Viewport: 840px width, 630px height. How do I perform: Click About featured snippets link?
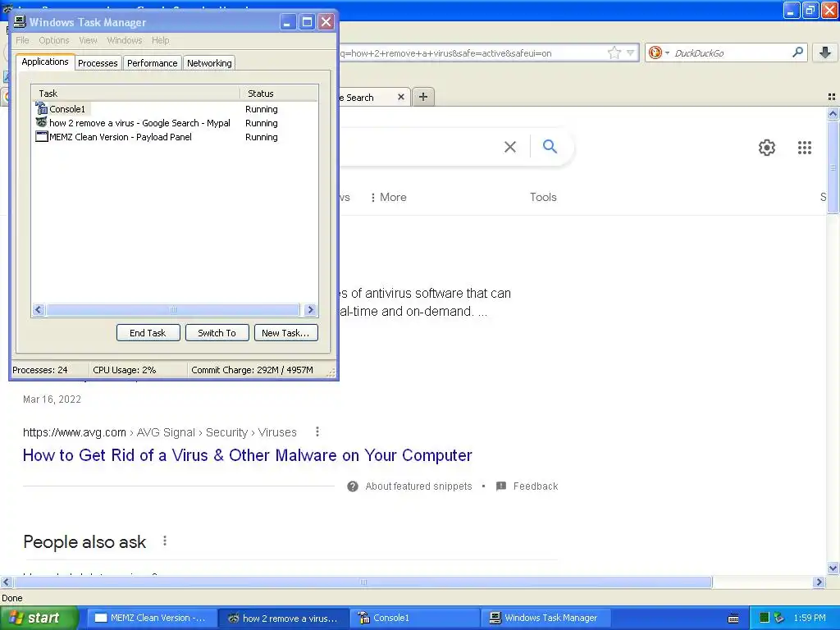click(418, 486)
